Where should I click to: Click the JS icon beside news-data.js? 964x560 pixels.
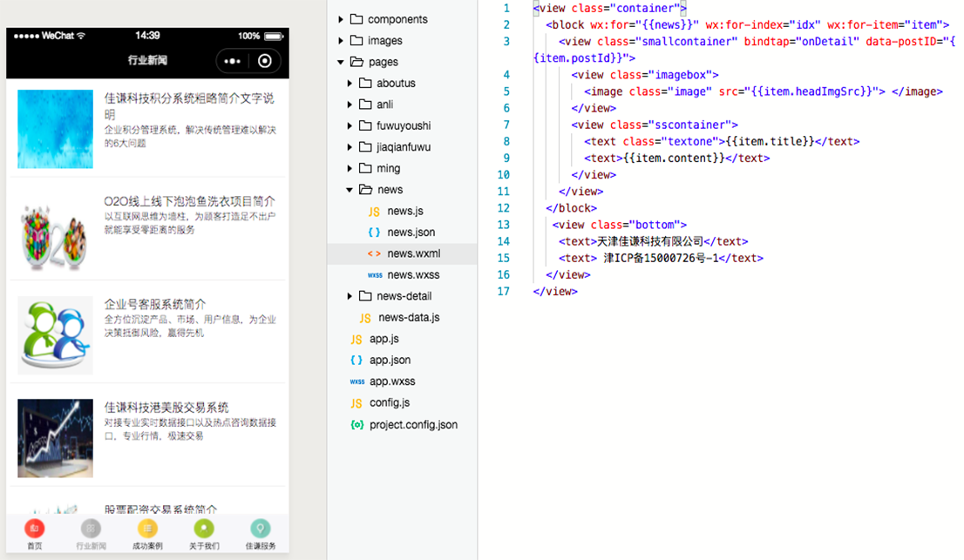pyautogui.click(x=365, y=318)
